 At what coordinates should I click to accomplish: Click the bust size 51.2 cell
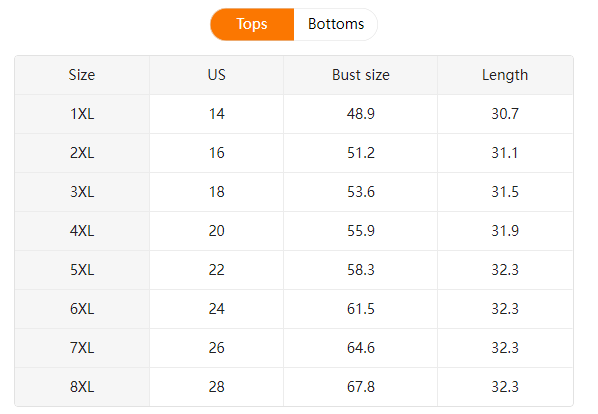pyautogui.click(x=360, y=153)
